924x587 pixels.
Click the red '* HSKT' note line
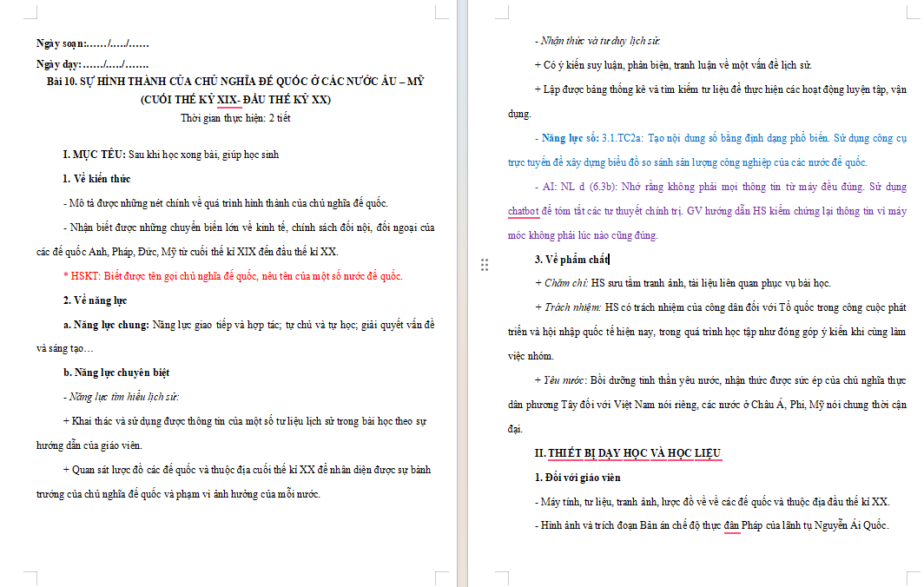234,276
